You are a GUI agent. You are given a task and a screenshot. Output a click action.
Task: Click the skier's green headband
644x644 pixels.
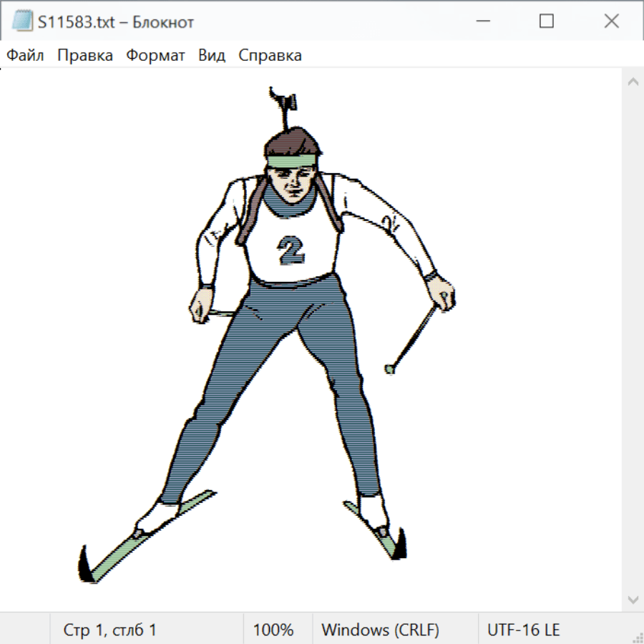[x=291, y=160]
